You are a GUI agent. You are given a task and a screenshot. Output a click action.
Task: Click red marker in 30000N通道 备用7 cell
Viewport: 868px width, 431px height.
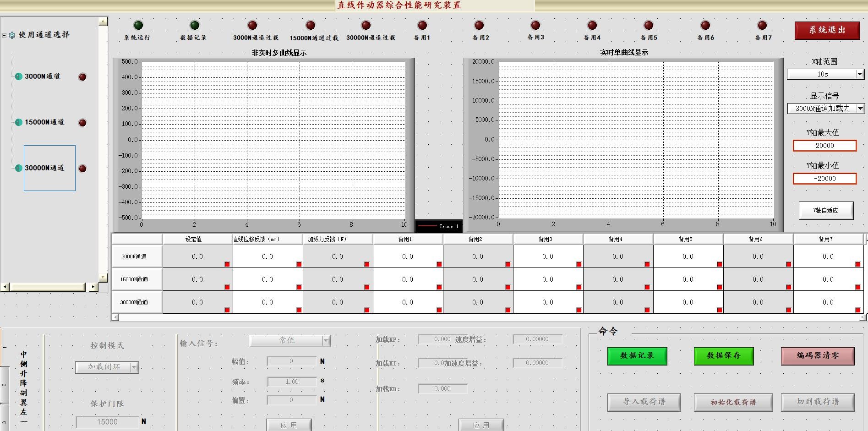[858, 310]
